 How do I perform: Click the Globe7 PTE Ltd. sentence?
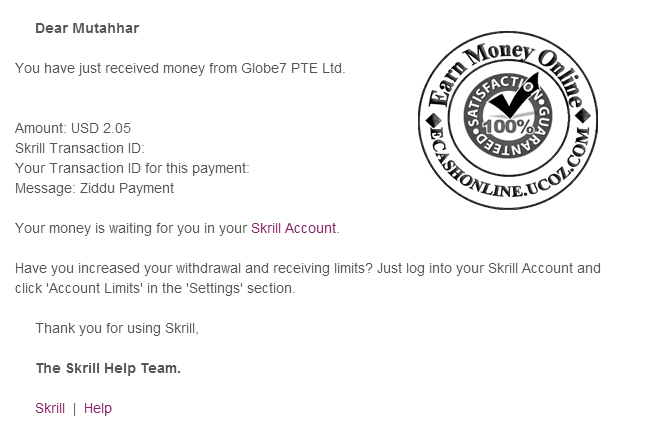pos(180,68)
